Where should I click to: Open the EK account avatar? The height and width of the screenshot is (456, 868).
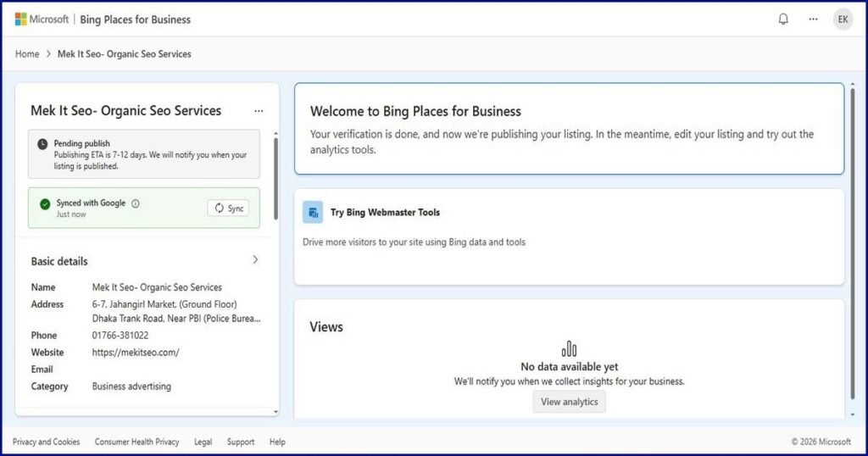(x=843, y=19)
